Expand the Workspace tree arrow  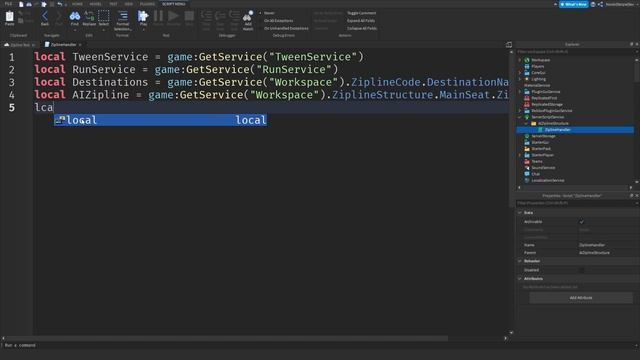click(520, 60)
